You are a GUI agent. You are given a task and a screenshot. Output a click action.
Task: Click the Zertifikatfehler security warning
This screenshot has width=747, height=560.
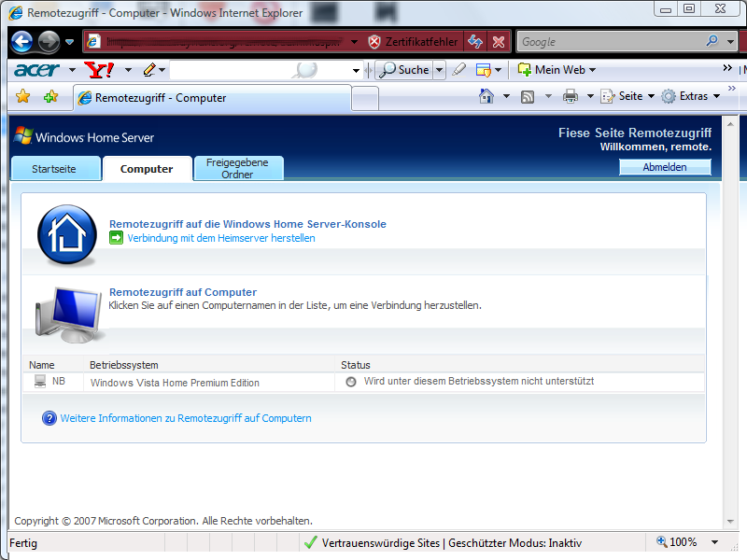pos(413,42)
